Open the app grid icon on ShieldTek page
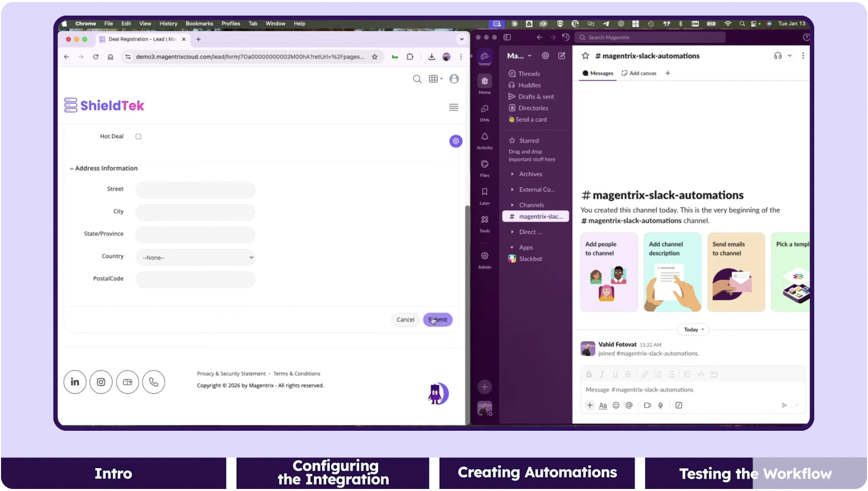This screenshot has width=868, height=491. pyautogui.click(x=435, y=79)
